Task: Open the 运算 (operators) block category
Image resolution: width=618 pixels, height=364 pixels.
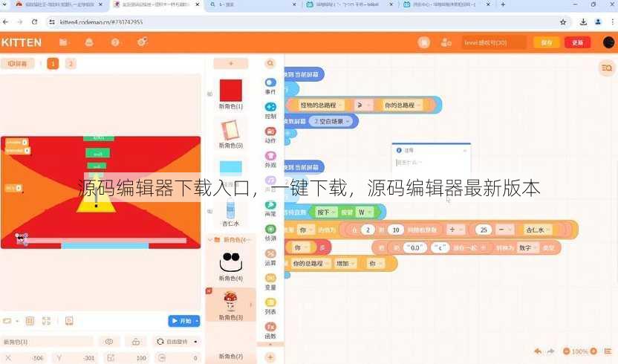Action: pos(270,257)
